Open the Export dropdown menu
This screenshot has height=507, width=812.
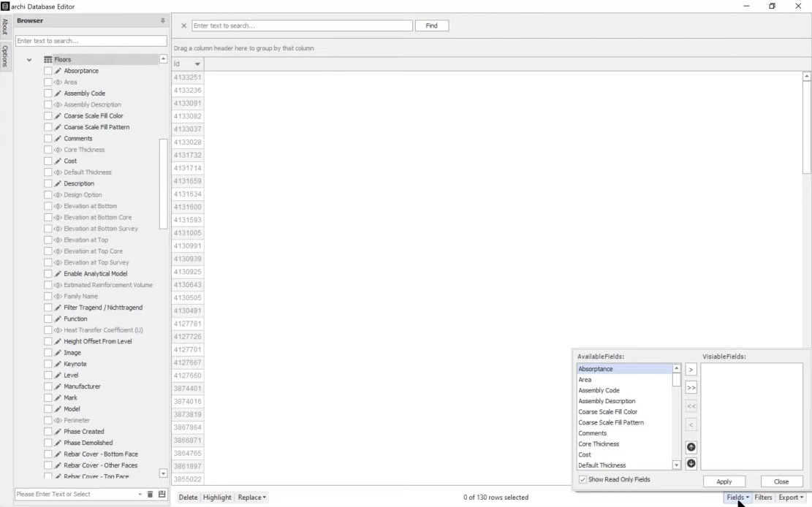click(x=790, y=498)
